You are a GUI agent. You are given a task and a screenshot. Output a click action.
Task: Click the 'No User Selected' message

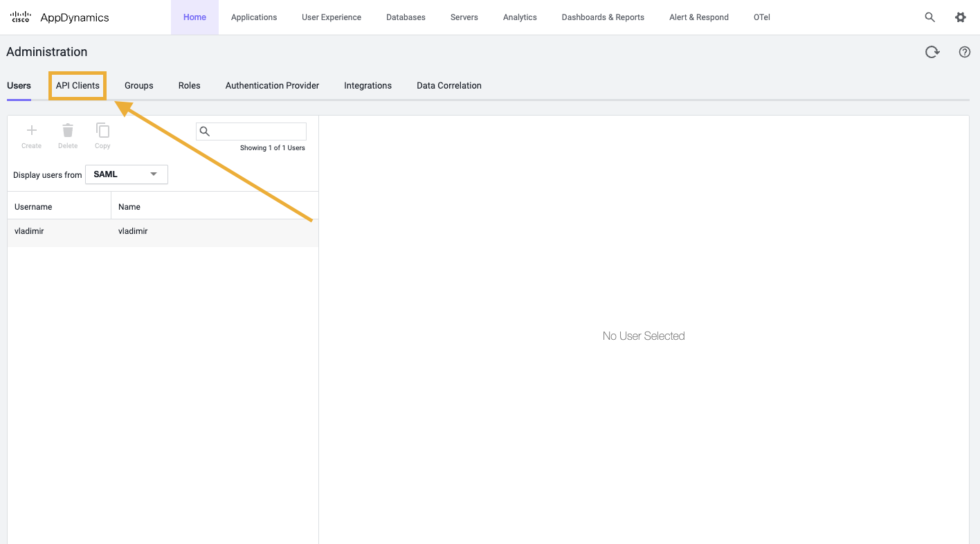[644, 336]
